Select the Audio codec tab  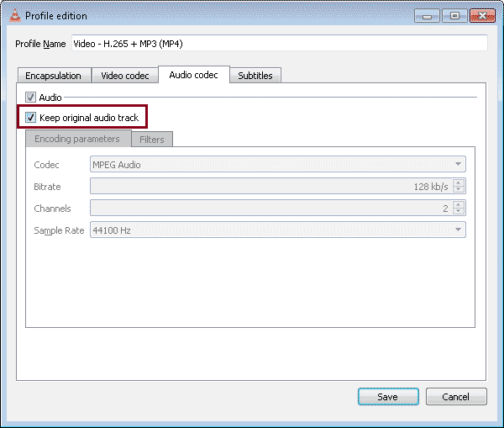194,75
